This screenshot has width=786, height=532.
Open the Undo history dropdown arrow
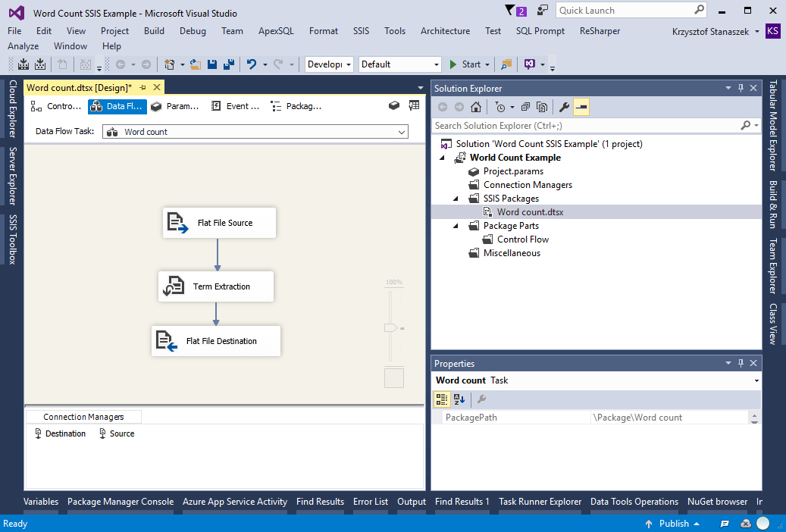[x=265, y=64]
